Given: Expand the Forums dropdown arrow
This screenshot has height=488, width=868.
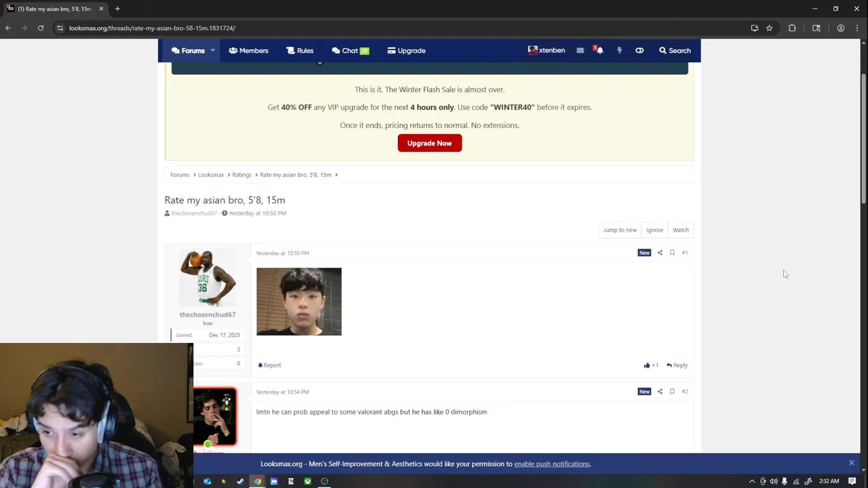Looking at the screenshot, I should coord(212,50).
